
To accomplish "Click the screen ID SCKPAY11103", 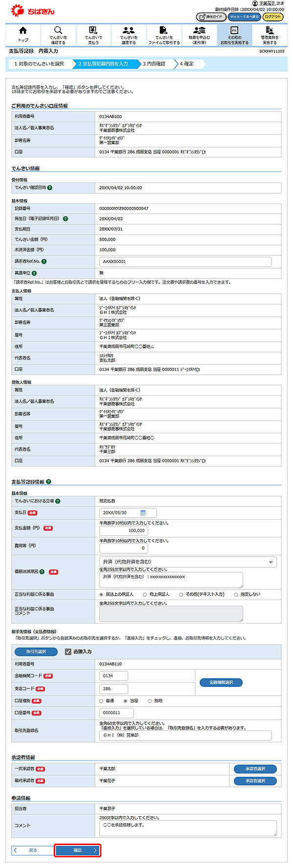I will (x=272, y=51).
